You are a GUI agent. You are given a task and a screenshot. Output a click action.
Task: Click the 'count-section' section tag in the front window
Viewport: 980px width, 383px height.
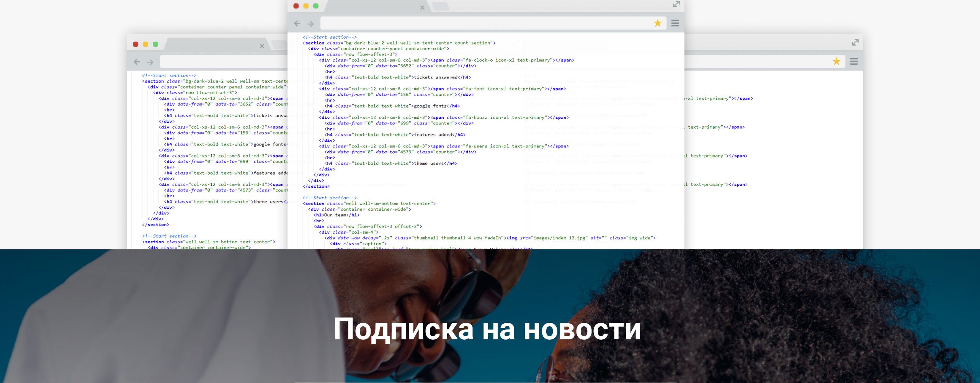399,43
